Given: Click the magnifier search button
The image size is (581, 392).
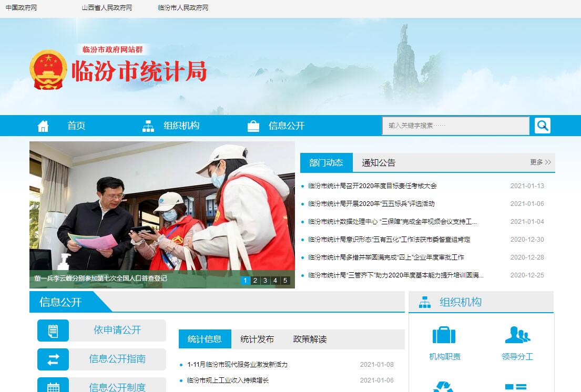Looking at the screenshot, I should click(x=542, y=126).
